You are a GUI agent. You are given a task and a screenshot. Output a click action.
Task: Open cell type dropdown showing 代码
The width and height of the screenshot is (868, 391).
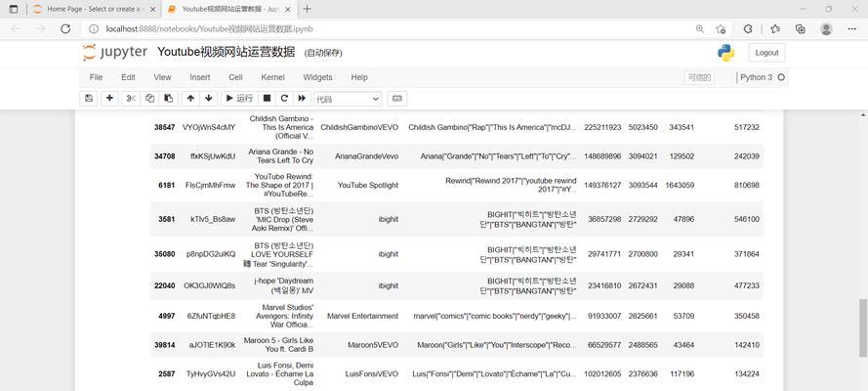[348, 99]
